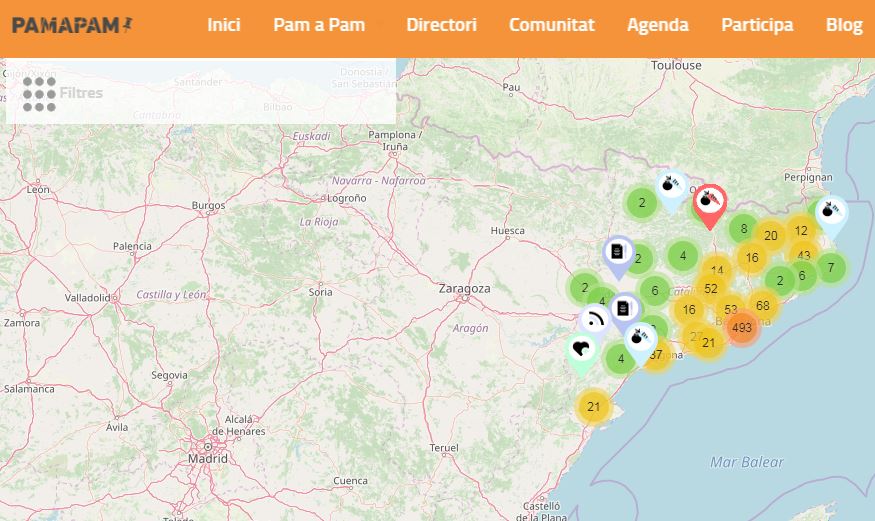Image resolution: width=875 pixels, height=521 pixels.
Task: Select the green heart marker pin
Action: [580, 350]
